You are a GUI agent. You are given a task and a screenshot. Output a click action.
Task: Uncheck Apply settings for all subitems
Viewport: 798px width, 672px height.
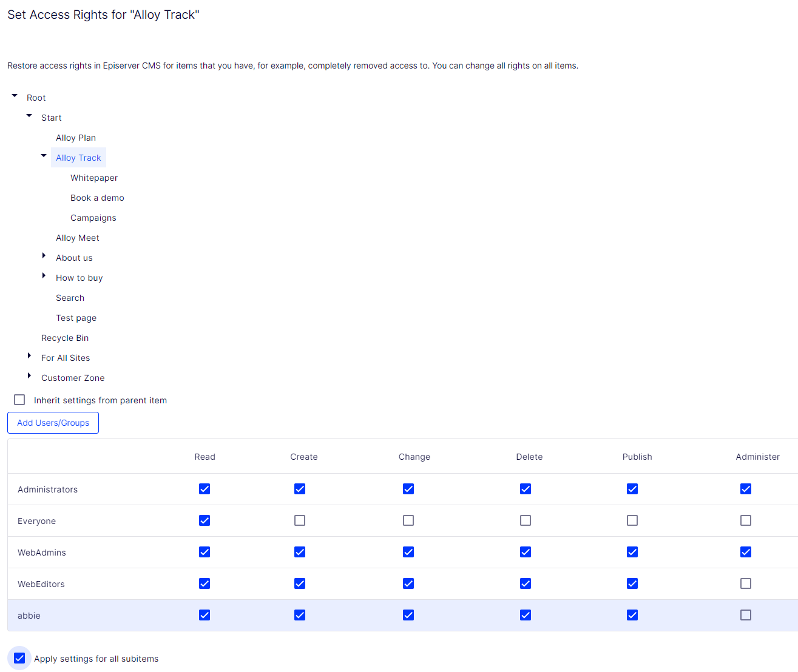(19, 658)
